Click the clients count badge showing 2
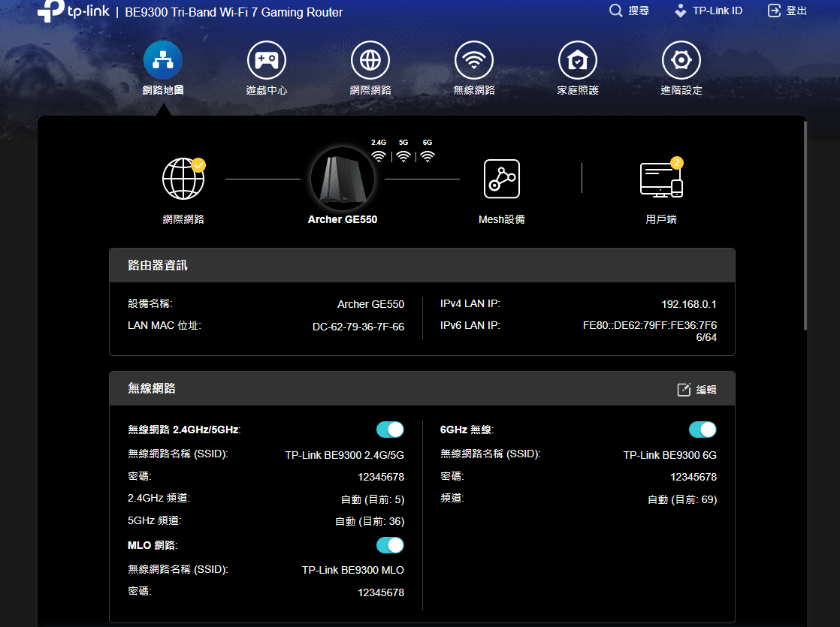 677,162
